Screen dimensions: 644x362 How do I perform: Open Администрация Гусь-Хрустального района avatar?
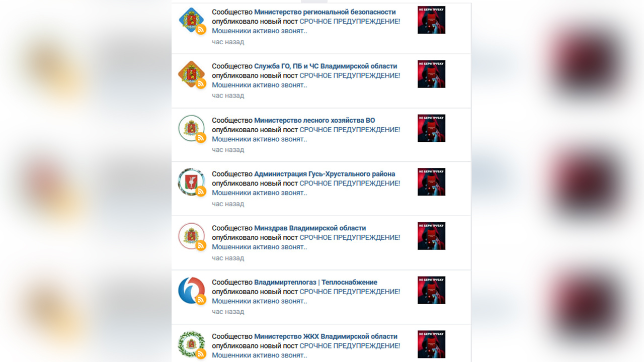point(192,182)
